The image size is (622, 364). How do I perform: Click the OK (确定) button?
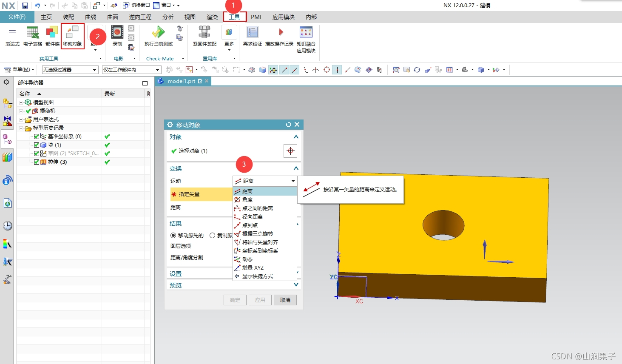[x=235, y=300]
